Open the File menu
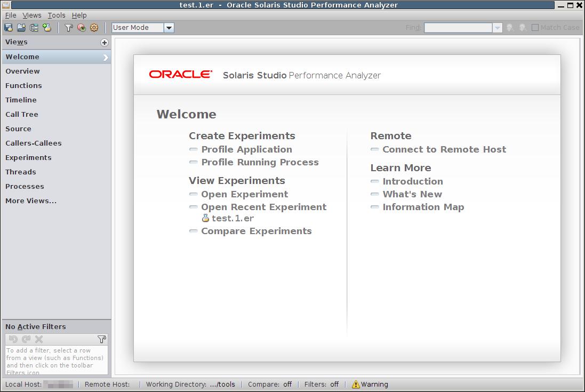This screenshot has height=392, width=585. tap(11, 15)
